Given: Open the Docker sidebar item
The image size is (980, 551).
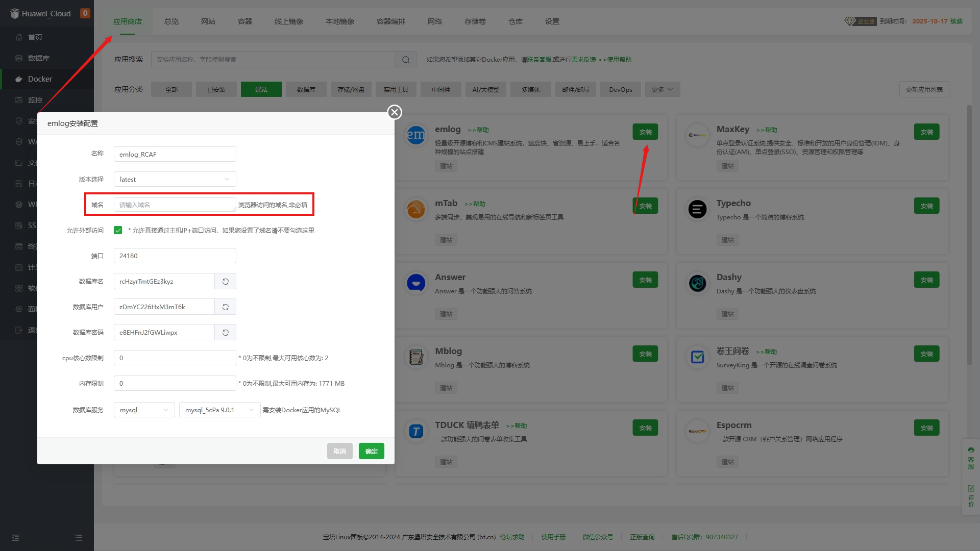Looking at the screenshot, I should tap(47, 79).
